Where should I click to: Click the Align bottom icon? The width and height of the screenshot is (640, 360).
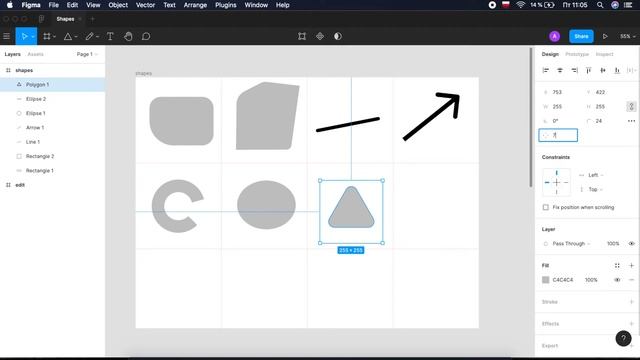[617, 70]
